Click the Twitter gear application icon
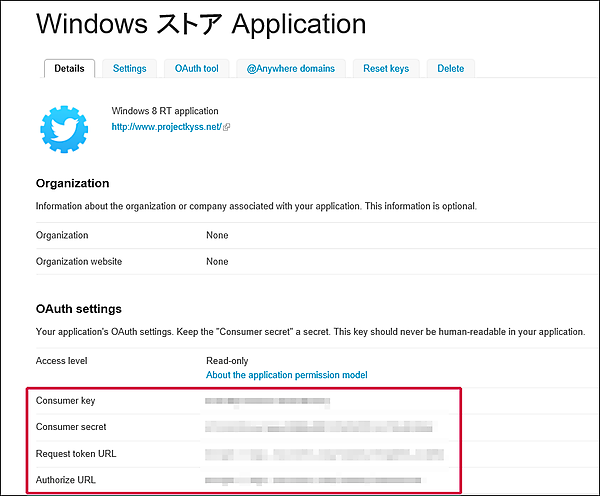The width and height of the screenshot is (600, 496). tap(64, 129)
